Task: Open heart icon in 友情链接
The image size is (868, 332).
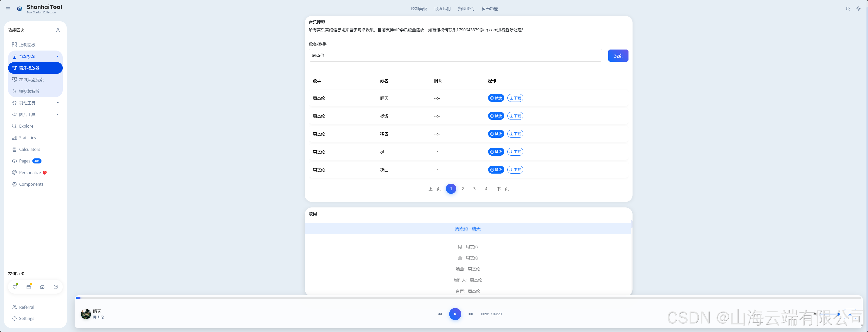Action: 15,287
